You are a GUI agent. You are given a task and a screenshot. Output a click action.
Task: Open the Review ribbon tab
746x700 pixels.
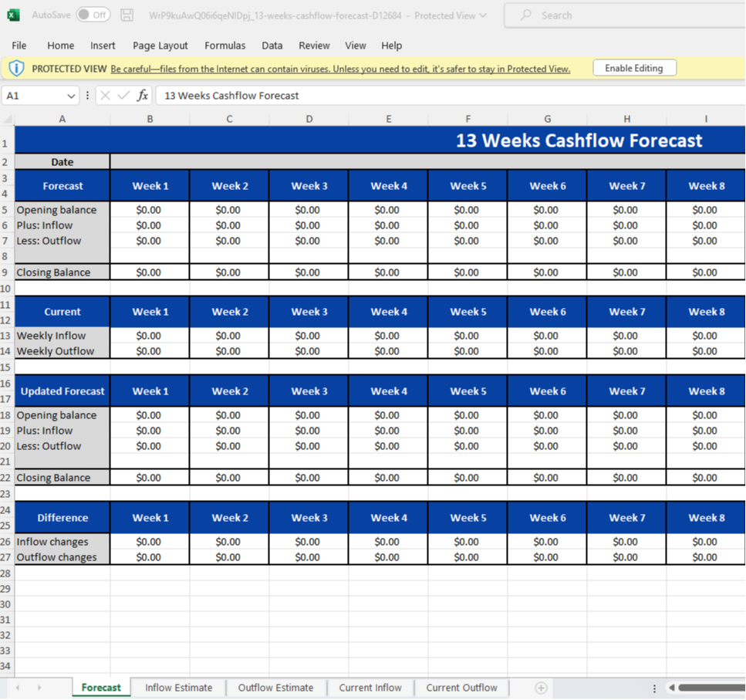click(314, 46)
